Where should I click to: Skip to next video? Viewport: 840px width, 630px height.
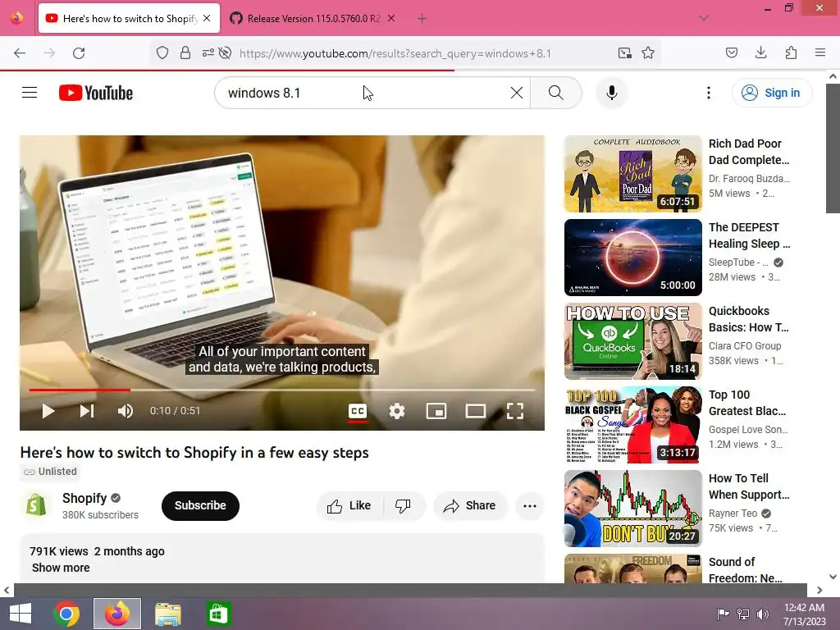[x=87, y=411]
